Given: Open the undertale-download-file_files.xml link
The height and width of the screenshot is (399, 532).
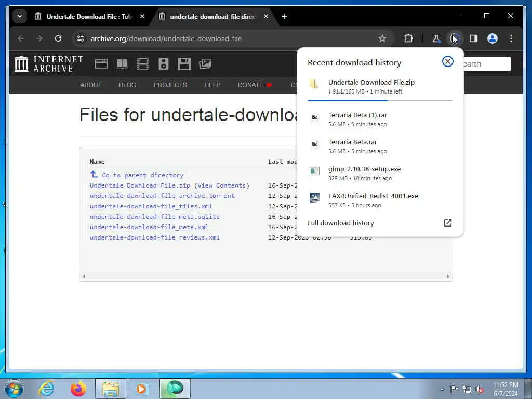Looking at the screenshot, I should (x=151, y=206).
